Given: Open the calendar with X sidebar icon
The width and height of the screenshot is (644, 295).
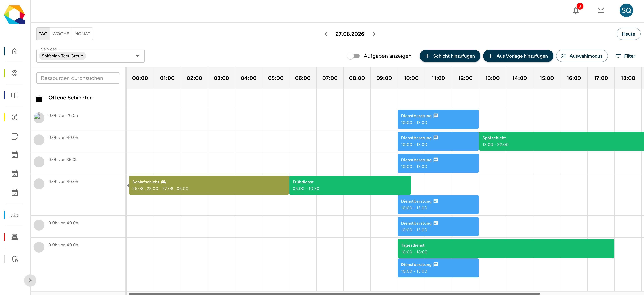Looking at the screenshot, I should [x=15, y=174].
